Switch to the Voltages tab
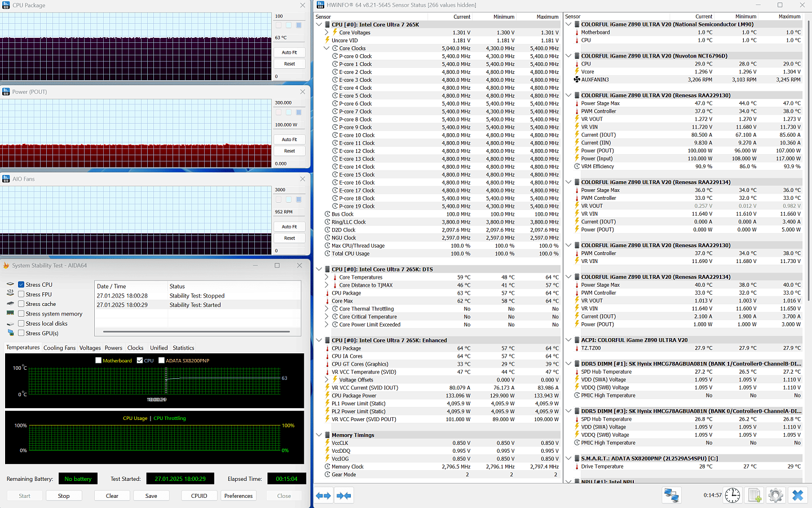Viewport: 812px width, 508px height. tap(90, 348)
